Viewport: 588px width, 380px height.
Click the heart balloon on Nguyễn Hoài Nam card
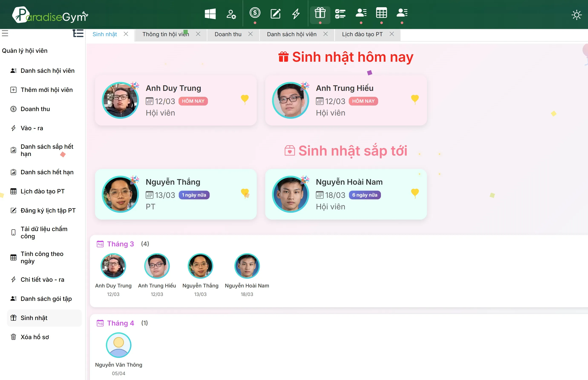415,193
